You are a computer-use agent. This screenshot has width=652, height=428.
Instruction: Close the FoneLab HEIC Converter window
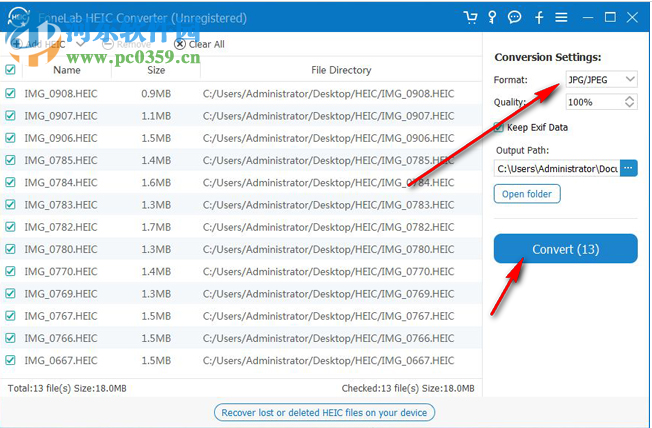[632, 17]
